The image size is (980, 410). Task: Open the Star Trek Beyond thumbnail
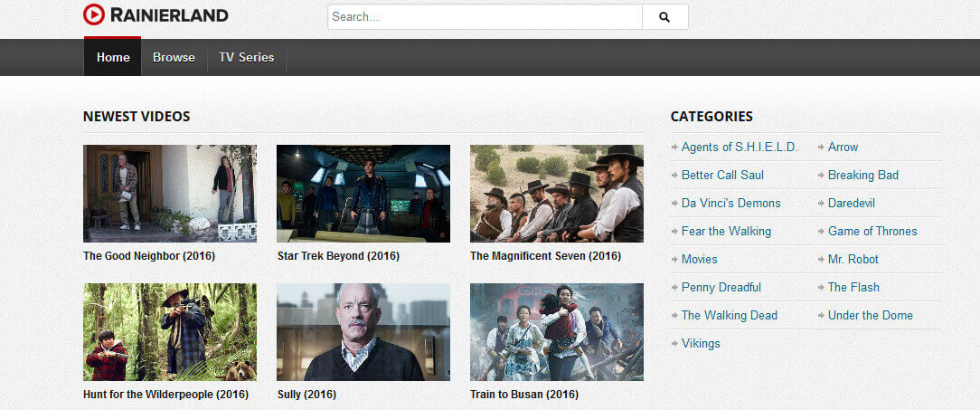pos(363,194)
